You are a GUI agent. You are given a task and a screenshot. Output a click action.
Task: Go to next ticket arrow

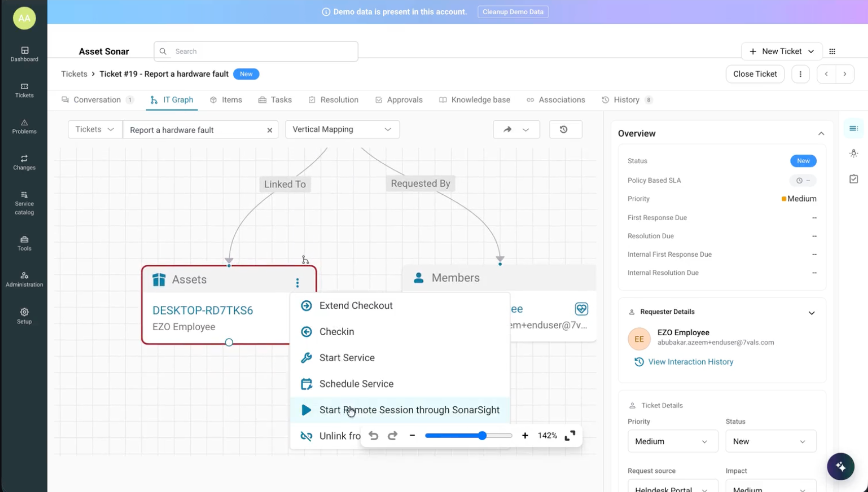[x=845, y=74]
